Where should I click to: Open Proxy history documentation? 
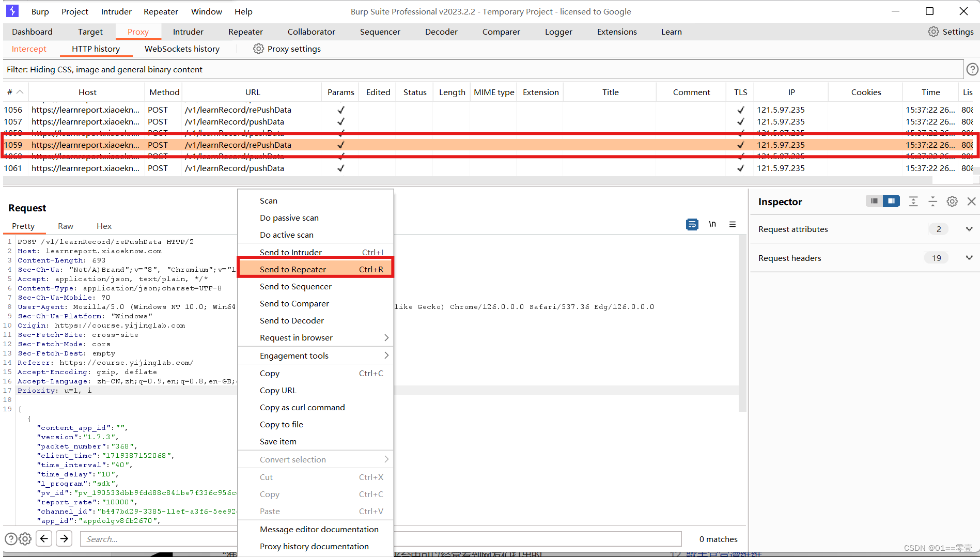pos(315,546)
